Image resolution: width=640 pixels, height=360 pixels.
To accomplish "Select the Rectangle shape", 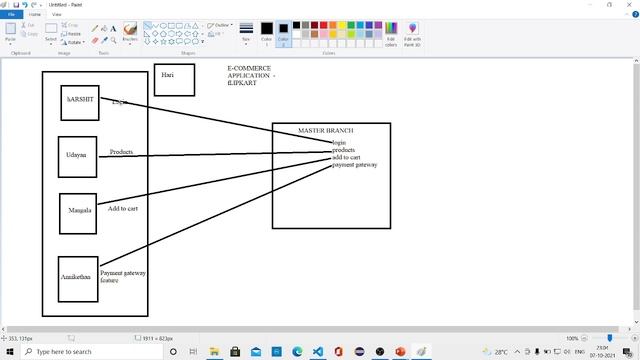I will (x=171, y=26).
